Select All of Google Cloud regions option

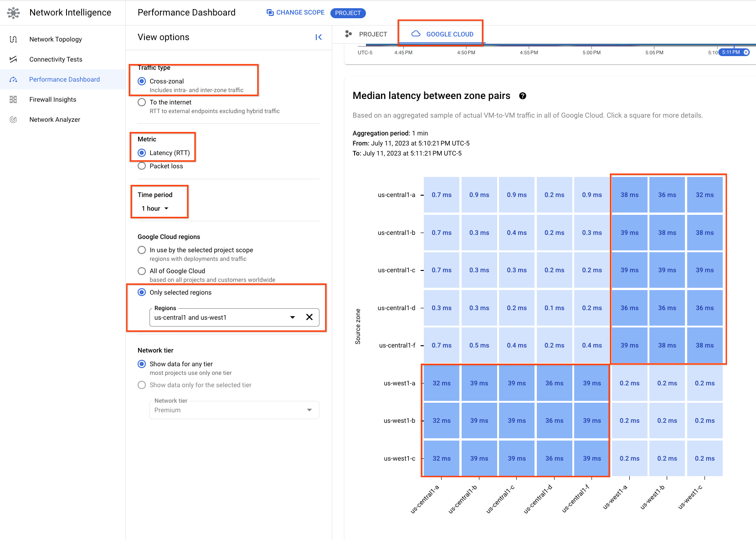142,271
